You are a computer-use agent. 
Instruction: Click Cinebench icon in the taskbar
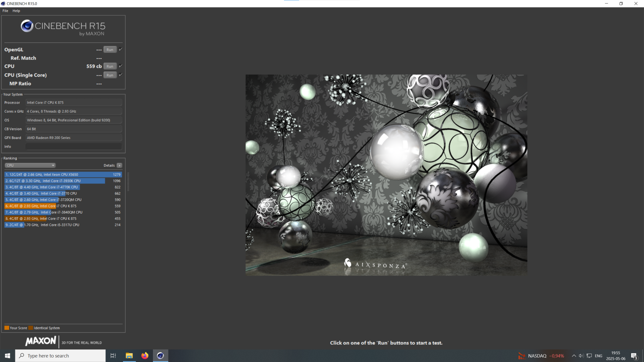pos(160,356)
